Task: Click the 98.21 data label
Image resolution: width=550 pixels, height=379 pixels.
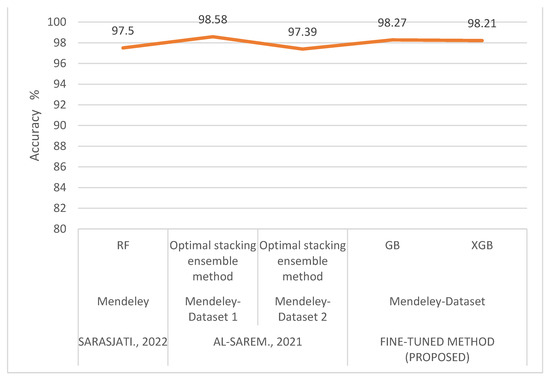Action: coord(482,24)
